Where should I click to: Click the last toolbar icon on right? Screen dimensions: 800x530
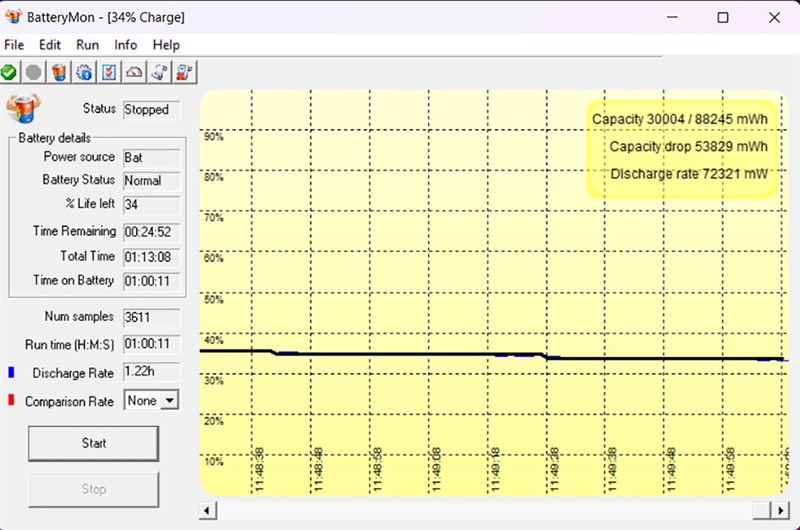(x=185, y=72)
